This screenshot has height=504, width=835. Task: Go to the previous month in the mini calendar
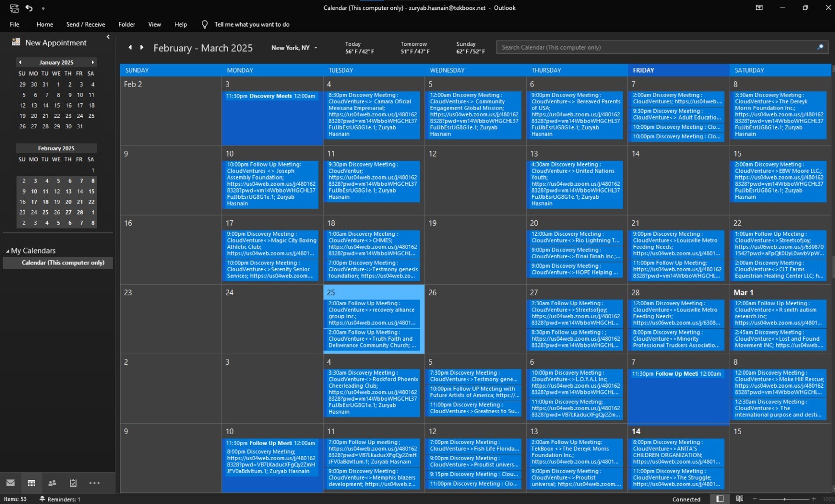point(20,62)
